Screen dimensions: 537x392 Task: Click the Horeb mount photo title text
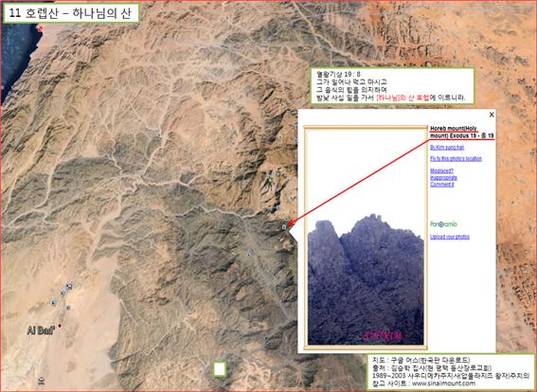[462, 133]
